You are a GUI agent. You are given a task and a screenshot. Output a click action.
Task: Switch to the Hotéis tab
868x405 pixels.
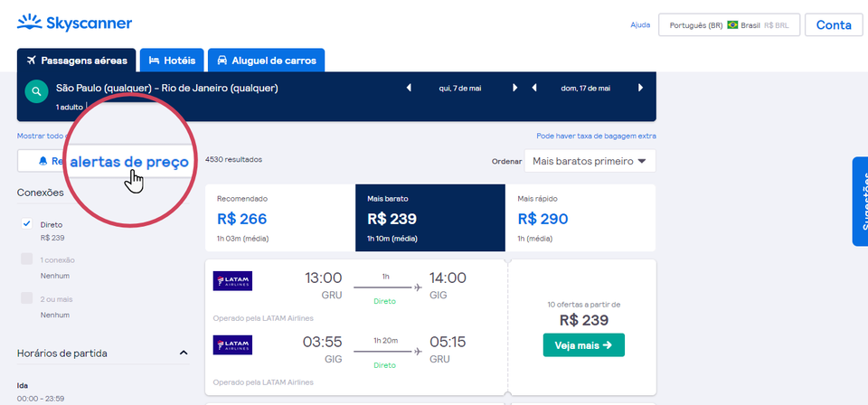pyautogui.click(x=172, y=61)
